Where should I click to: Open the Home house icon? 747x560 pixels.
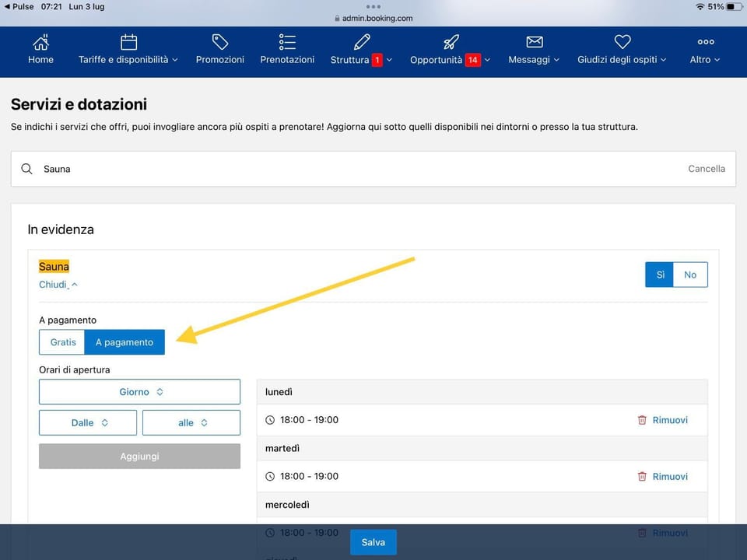coord(40,42)
